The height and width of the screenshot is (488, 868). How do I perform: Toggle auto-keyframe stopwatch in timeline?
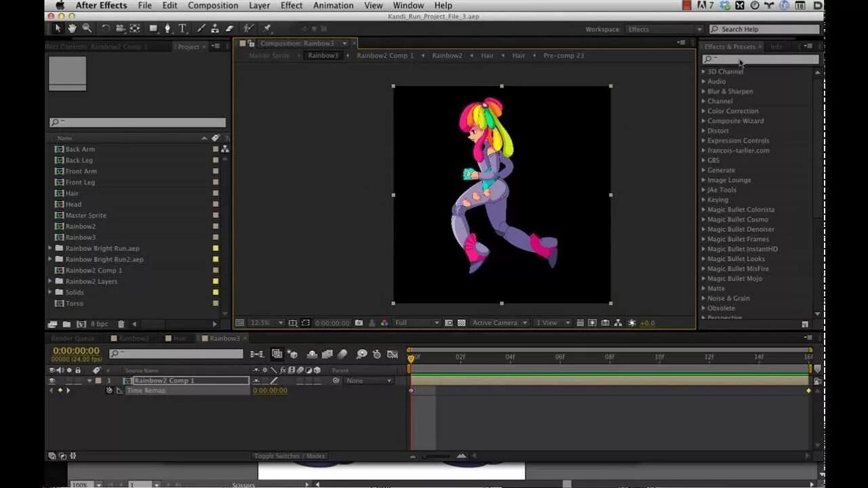pos(377,354)
